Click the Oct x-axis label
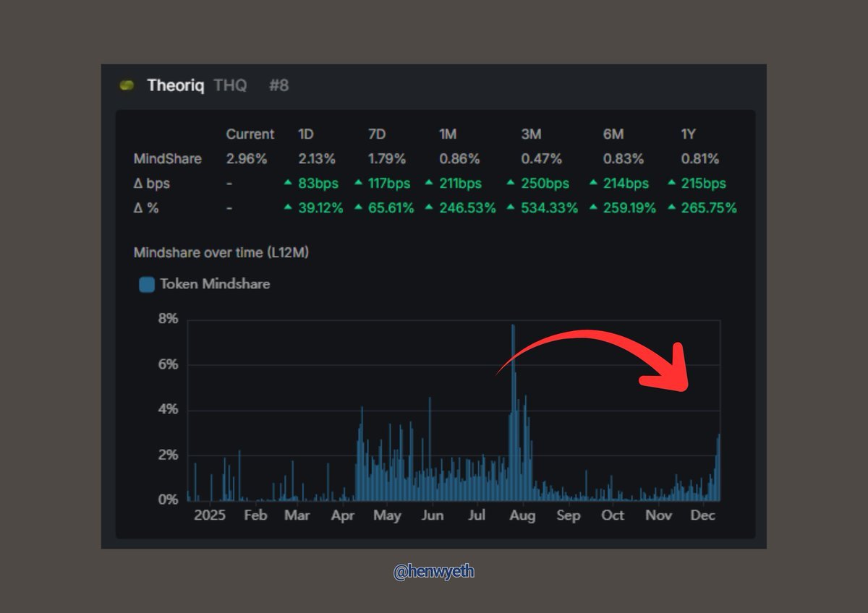The height and width of the screenshot is (613, 868). pyautogui.click(x=613, y=515)
